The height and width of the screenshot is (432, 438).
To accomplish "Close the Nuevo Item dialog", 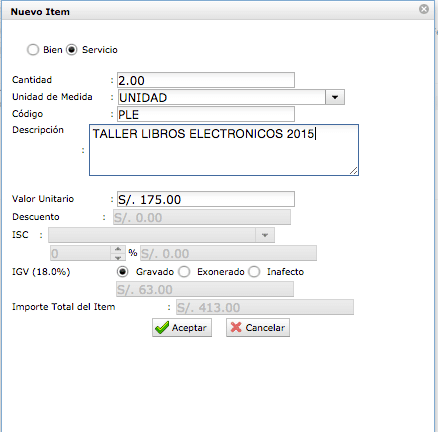I will click(x=424, y=9).
